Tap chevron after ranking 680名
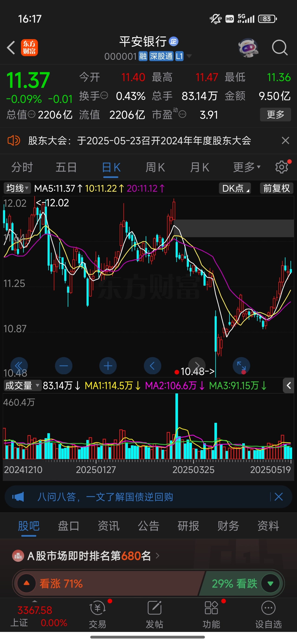Image resolution: width=297 pixels, height=644 pixels. (157, 556)
